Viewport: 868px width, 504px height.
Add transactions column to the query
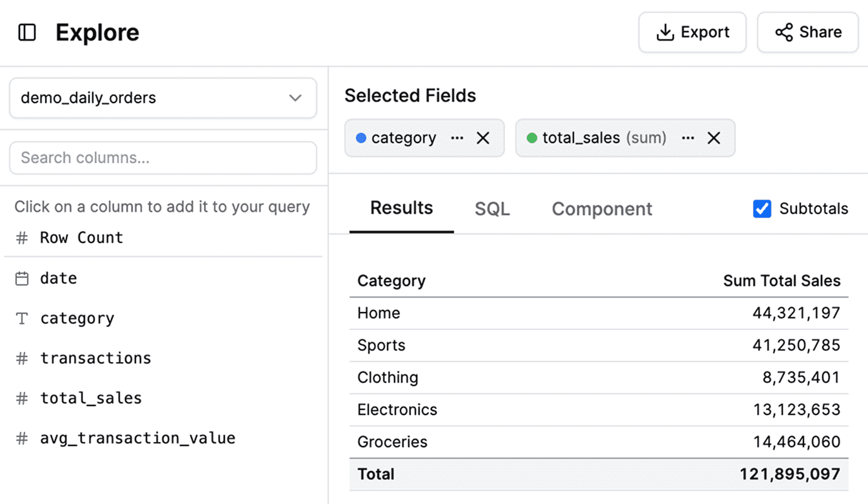(95, 358)
